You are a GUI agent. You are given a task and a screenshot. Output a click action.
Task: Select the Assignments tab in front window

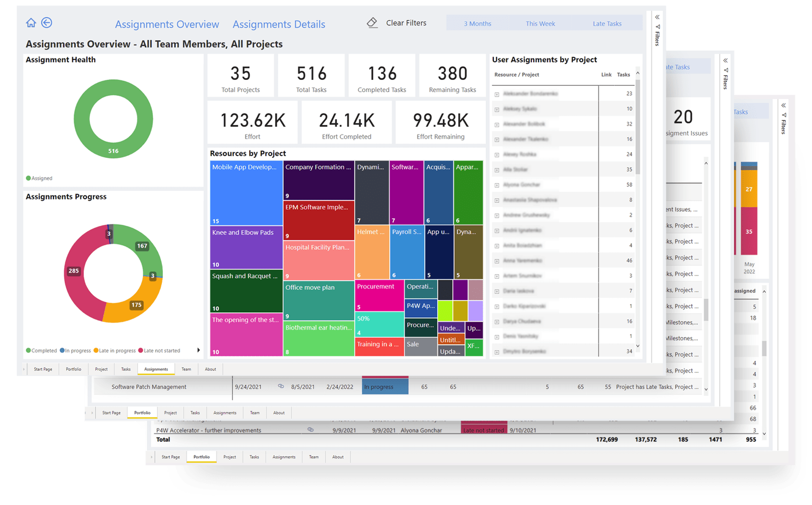click(156, 369)
